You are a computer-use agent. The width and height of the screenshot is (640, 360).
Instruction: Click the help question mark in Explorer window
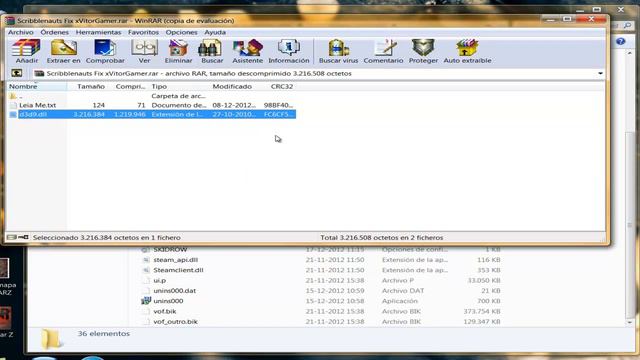click(620, 41)
